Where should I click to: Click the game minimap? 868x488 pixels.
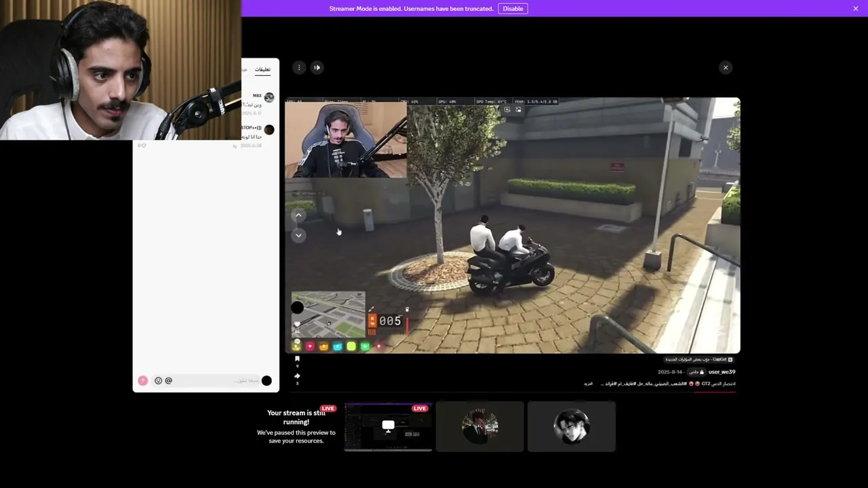click(328, 314)
